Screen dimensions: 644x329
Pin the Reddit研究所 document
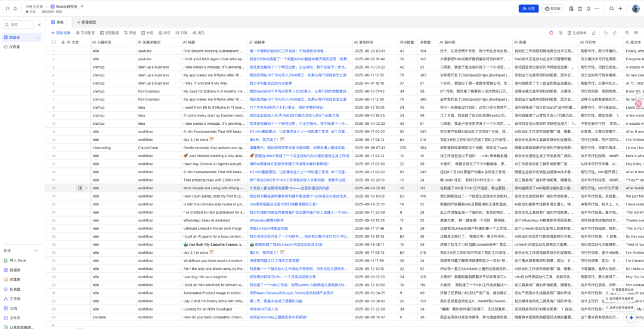[82, 6]
